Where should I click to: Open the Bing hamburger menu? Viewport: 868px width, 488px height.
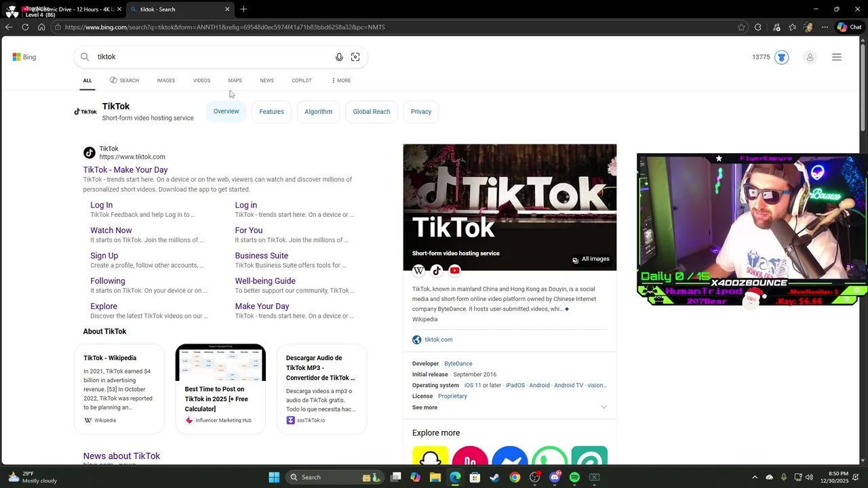[837, 57]
